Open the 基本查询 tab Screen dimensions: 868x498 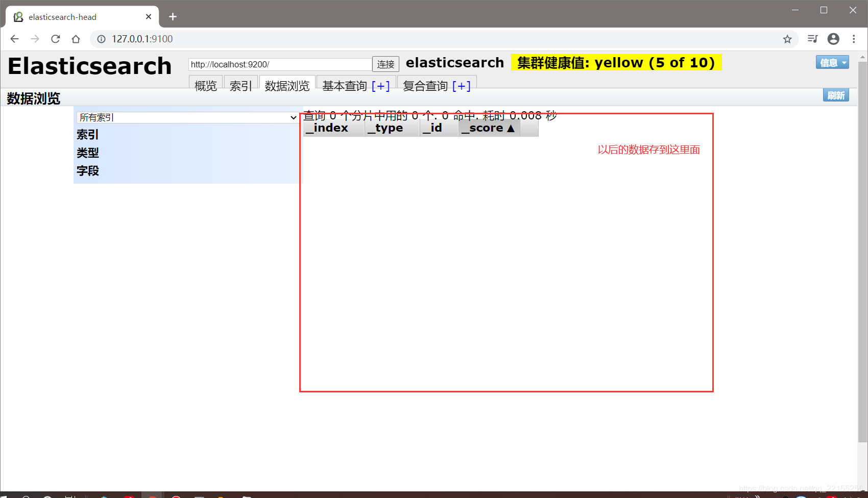[x=345, y=86]
